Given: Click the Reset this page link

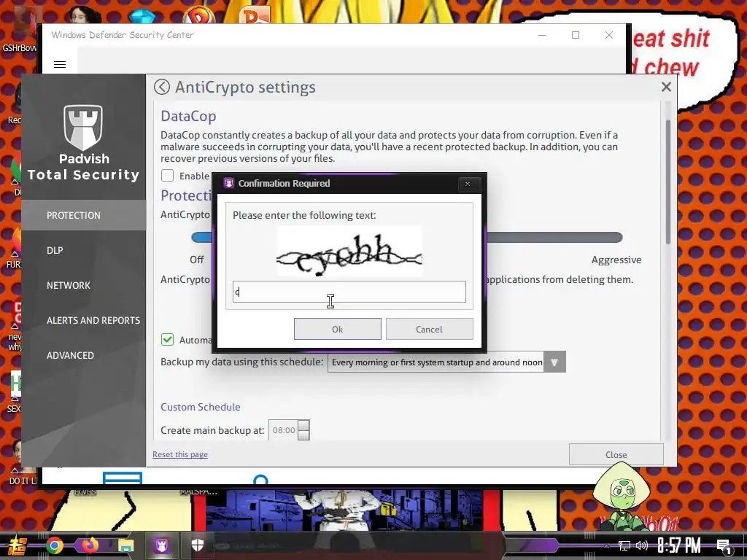Looking at the screenshot, I should (180, 454).
